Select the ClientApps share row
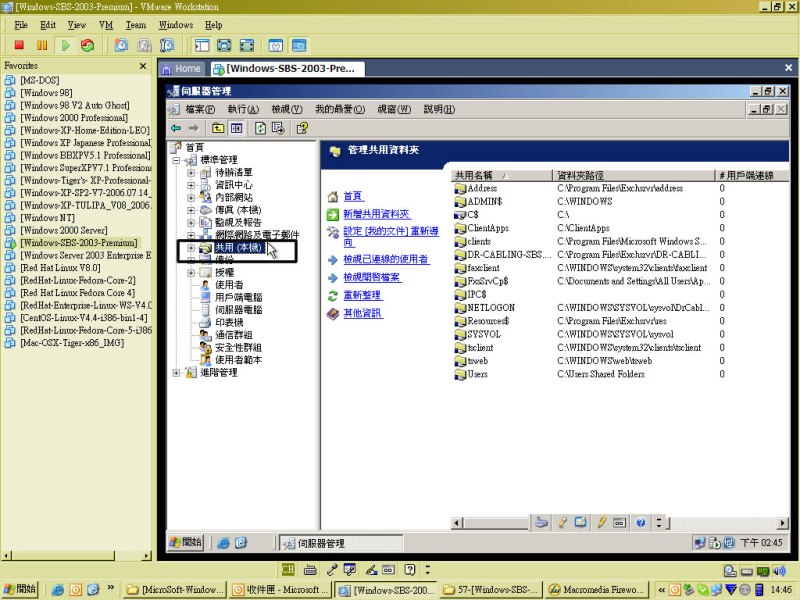Viewport: 800px width, 600px height. [x=619, y=228]
